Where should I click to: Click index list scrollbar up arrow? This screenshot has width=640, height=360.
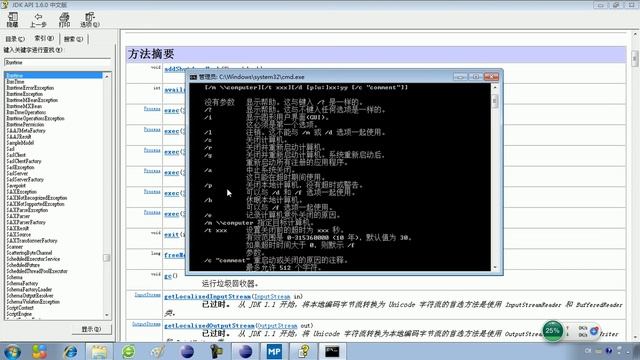point(107,76)
